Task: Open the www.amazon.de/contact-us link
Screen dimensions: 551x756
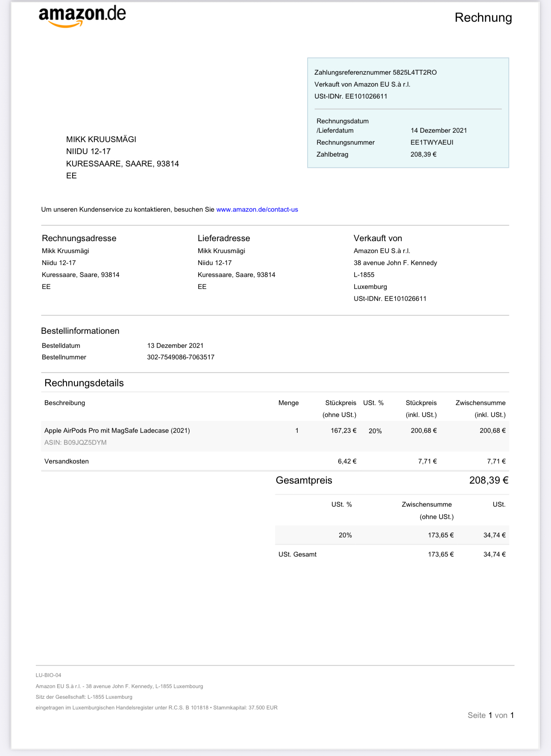Action: [257, 210]
